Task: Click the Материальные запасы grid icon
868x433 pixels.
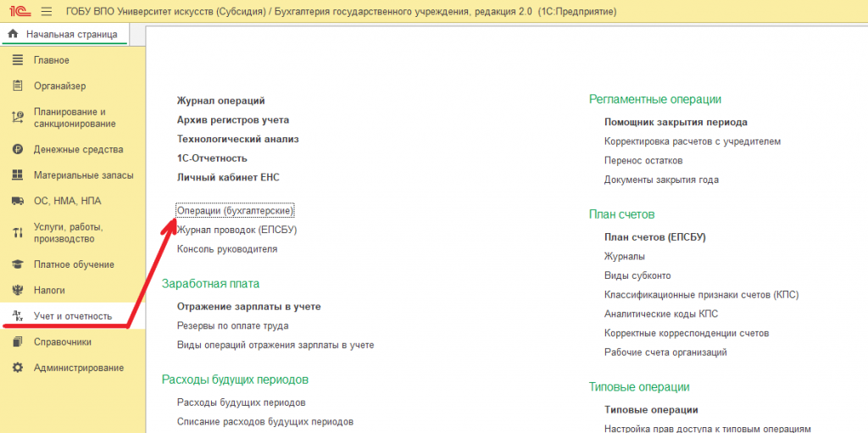Action: coord(18,175)
